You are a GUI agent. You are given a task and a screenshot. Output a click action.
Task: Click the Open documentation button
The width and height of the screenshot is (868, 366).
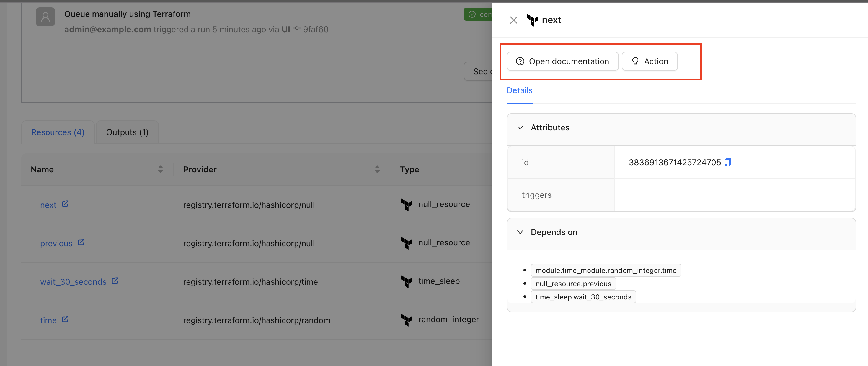pos(562,61)
